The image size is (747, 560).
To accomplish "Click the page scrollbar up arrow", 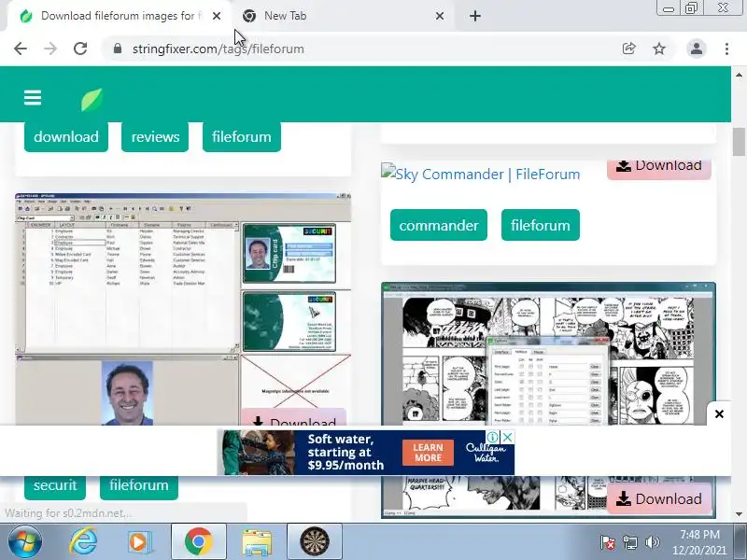I will (739, 75).
